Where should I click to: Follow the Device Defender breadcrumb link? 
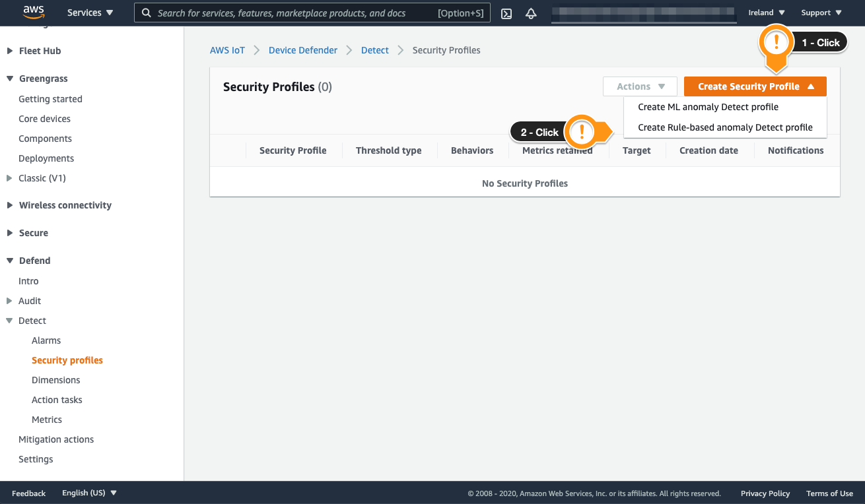click(x=303, y=50)
